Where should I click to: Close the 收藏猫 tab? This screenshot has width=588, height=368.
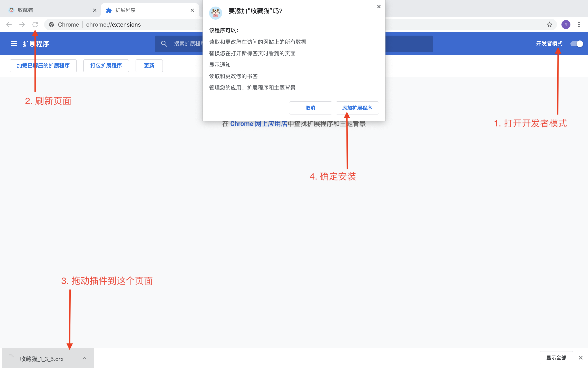pyautogui.click(x=95, y=10)
